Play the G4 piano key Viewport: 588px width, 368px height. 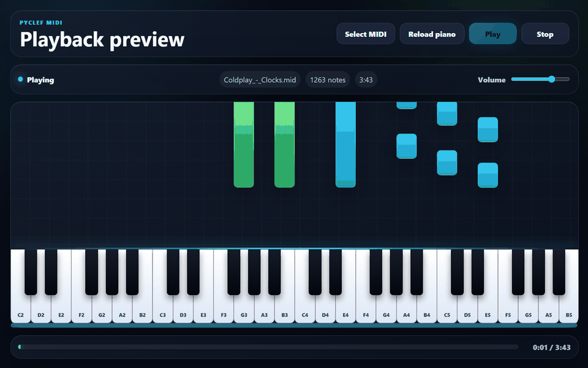coord(386,310)
